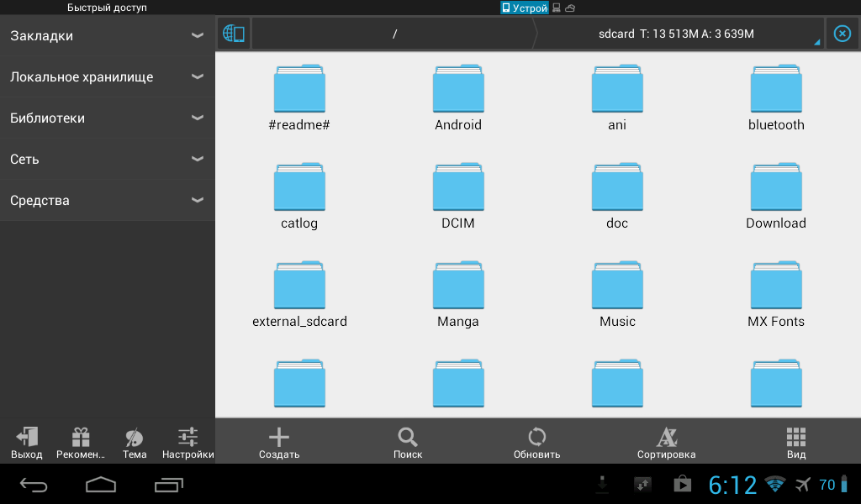This screenshot has width=861, height=504.
Task: Tap the Android back button
Action: (x=34, y=485)
